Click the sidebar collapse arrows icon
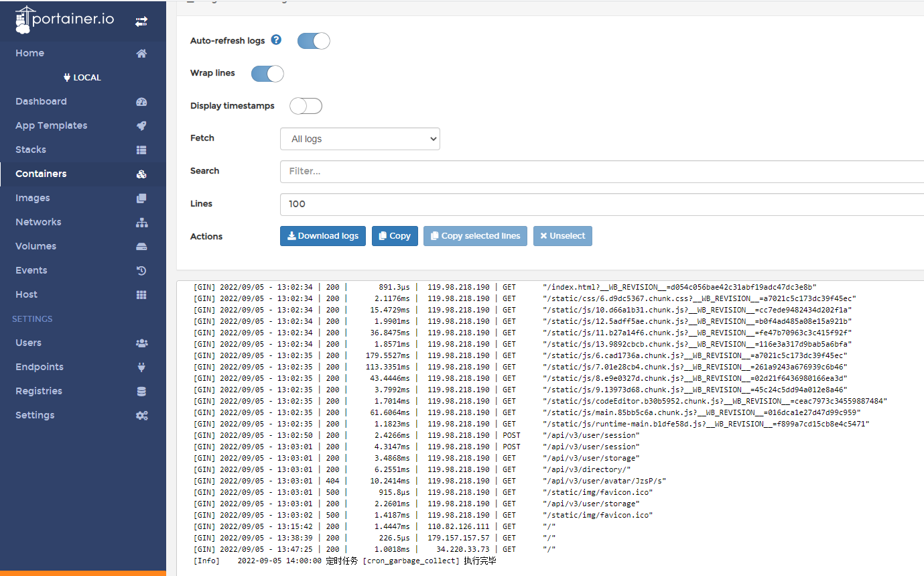The image size is (924, 576). [141, 21]
